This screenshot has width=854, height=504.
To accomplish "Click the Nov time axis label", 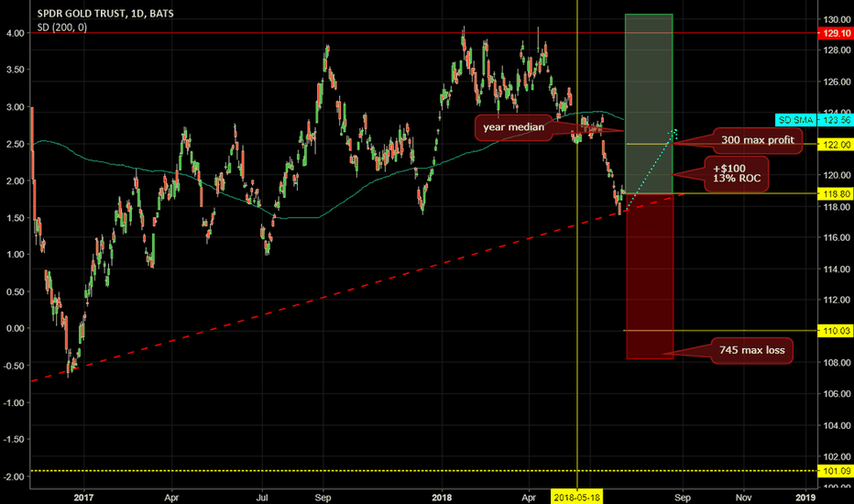I will 743,498.
